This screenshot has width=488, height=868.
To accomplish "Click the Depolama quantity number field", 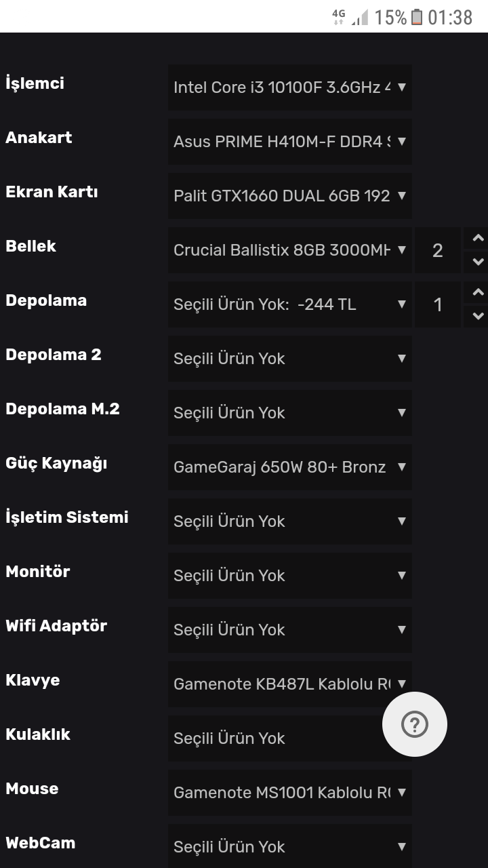I will (437, 304).
